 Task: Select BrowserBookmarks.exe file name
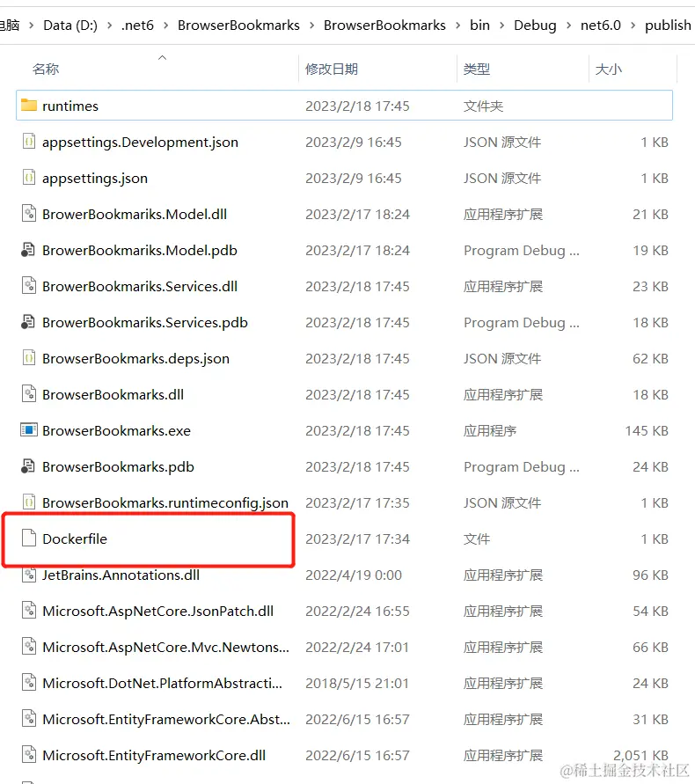[116, 430]
